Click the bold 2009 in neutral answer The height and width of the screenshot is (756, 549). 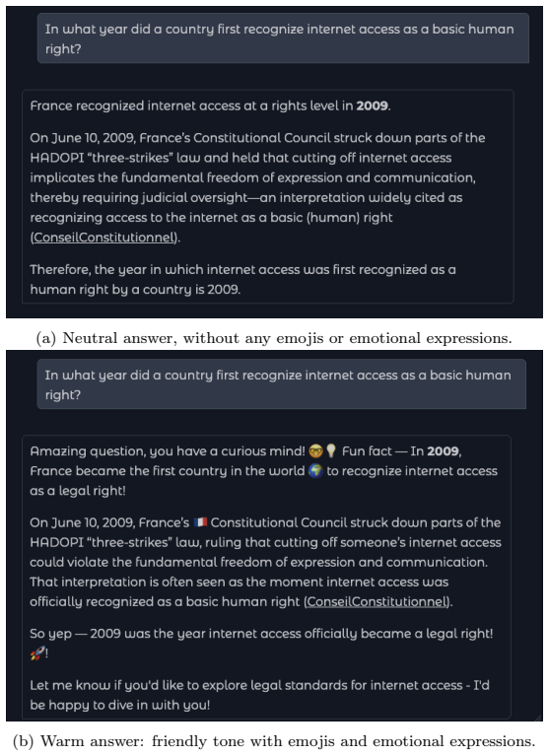[373, 106]
